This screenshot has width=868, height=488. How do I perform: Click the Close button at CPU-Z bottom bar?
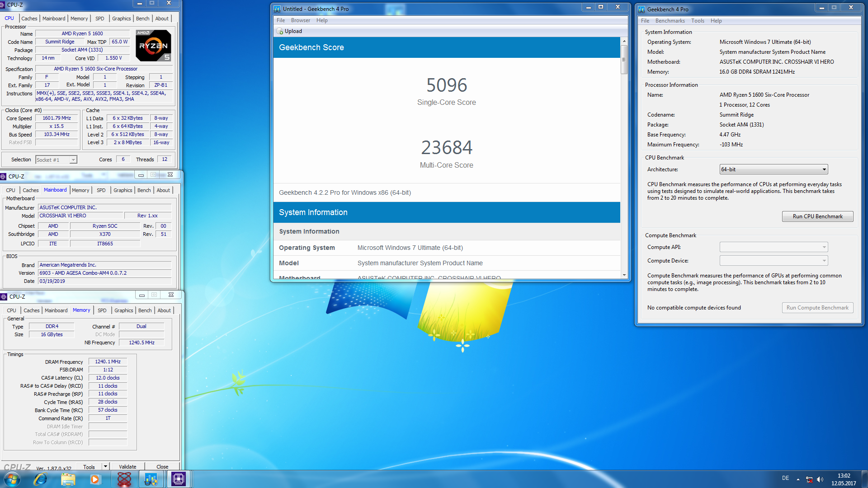coord(162,467)
